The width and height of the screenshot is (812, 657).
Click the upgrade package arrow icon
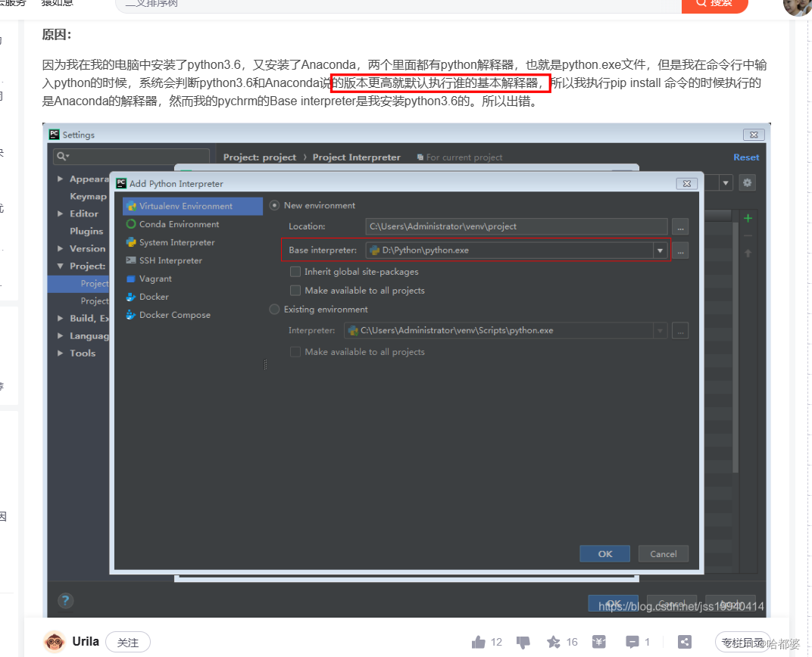coord(748,253)
